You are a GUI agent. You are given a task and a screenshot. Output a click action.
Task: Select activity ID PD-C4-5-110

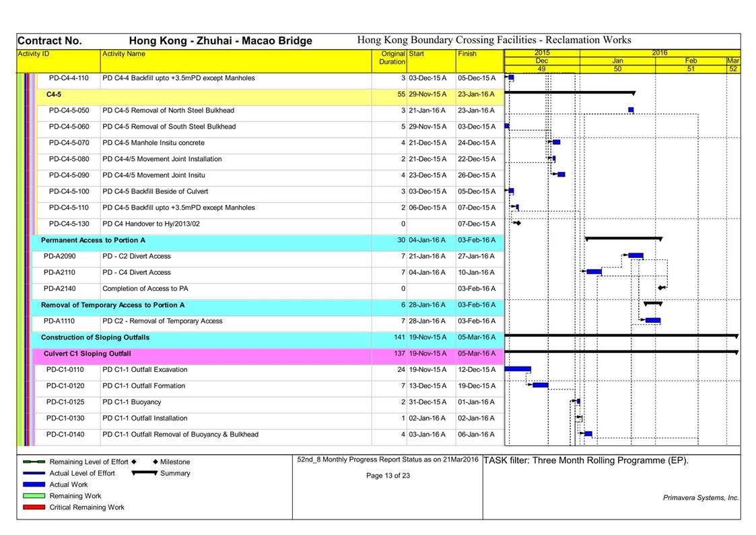pyautogui.click(x=69, y=208)
